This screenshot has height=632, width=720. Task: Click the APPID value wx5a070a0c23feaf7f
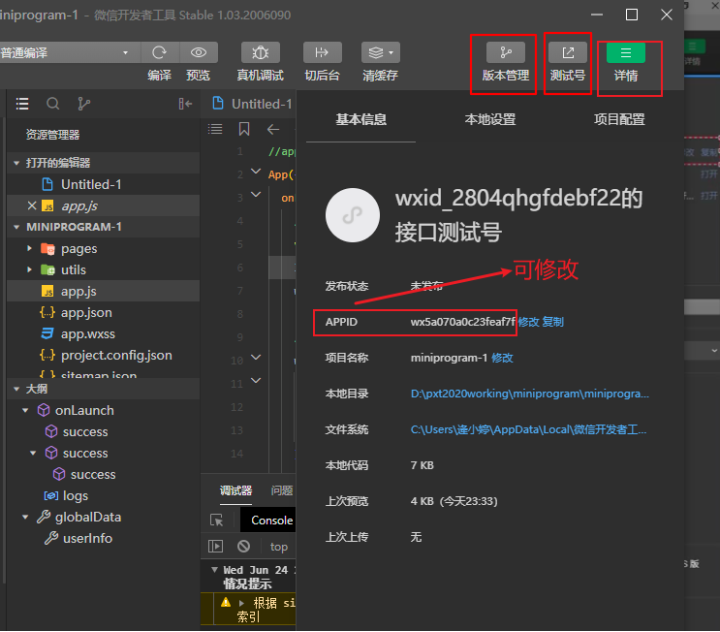pos(463,322)
